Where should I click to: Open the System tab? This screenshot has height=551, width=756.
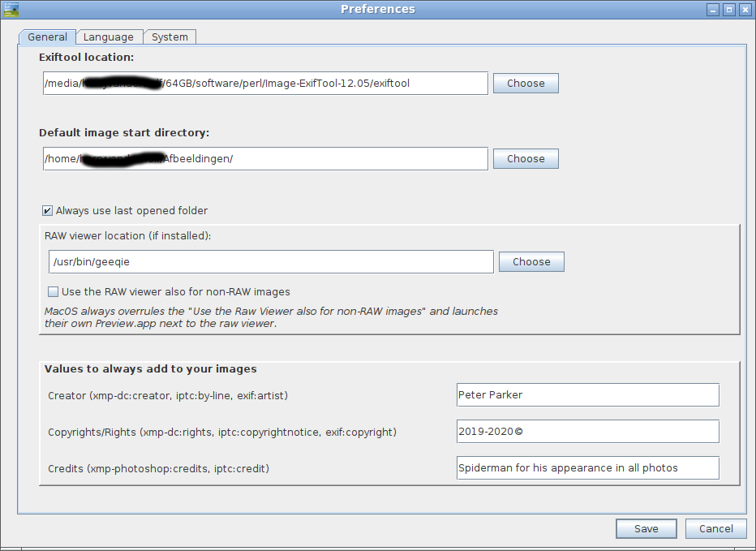(x=170, y=37)
